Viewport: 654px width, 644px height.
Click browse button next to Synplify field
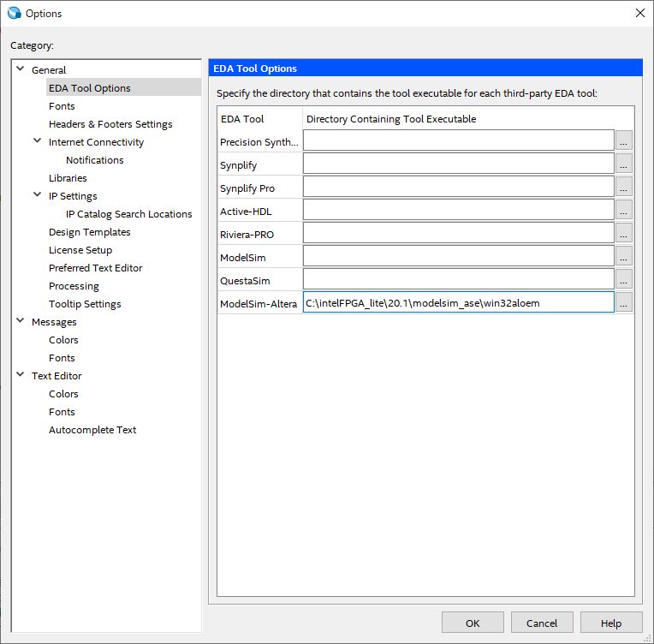(624, 164)
